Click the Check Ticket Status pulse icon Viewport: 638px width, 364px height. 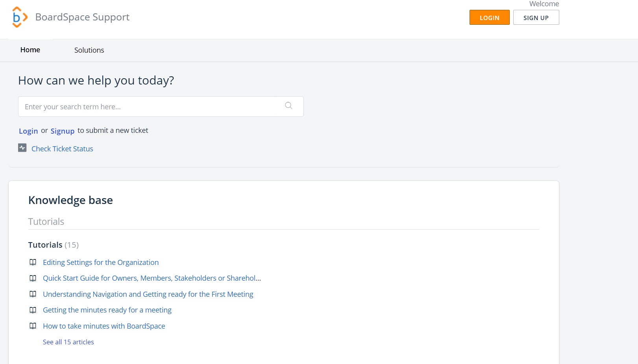[x=22, y=148]
